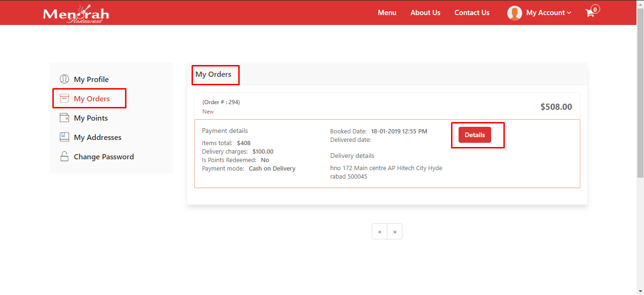Click the user avatar picture
Viewport: 644px width, 295px height.
pos(514,13)
